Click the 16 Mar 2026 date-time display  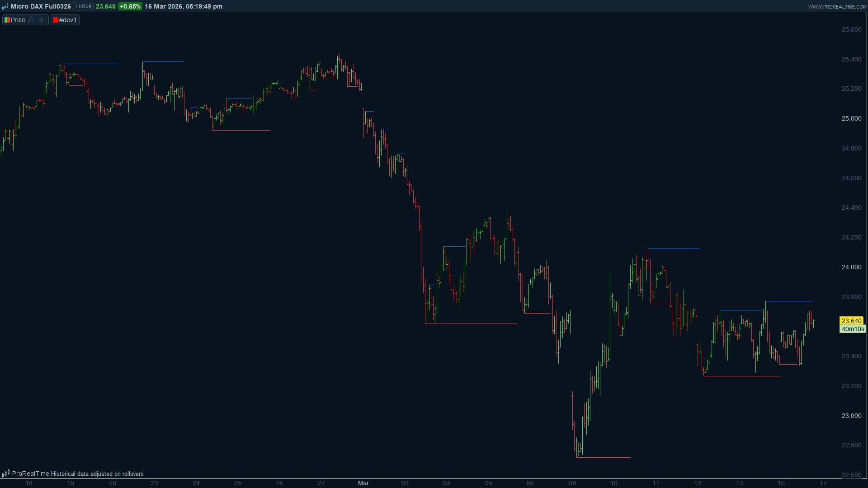[x=183, y=6]
